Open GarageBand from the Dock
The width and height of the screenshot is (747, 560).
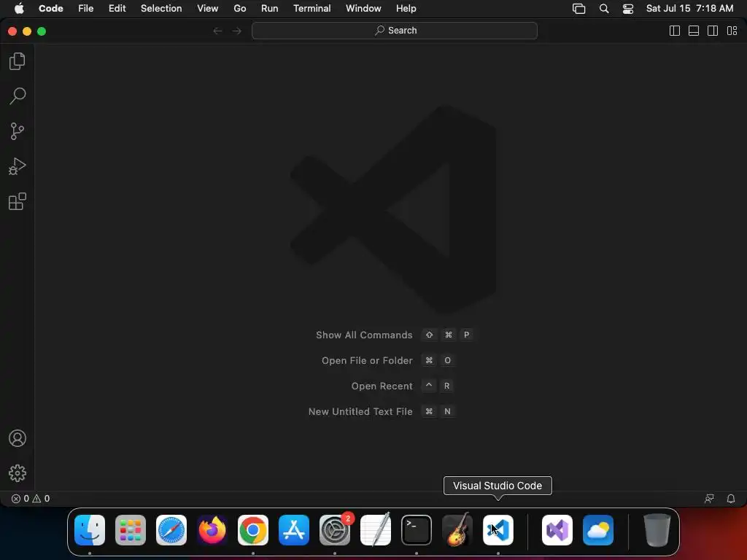[457, 530]
